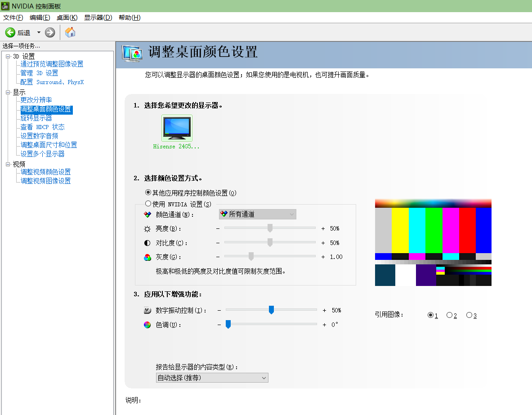
Task: Click plus button for digital vibrance
Action: point(324,311)
